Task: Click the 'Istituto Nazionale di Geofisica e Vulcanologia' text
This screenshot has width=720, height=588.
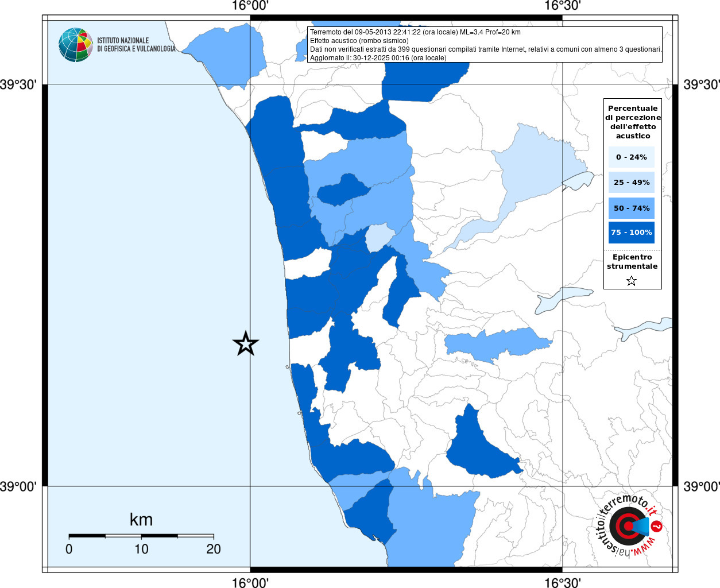Action: [136, 45]
